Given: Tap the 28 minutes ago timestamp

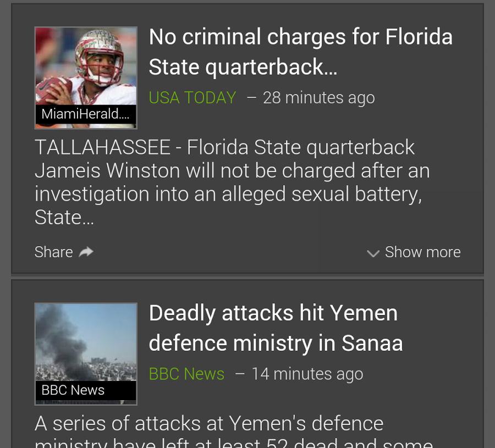Looking at the screenshot, I should coord(318,98).
